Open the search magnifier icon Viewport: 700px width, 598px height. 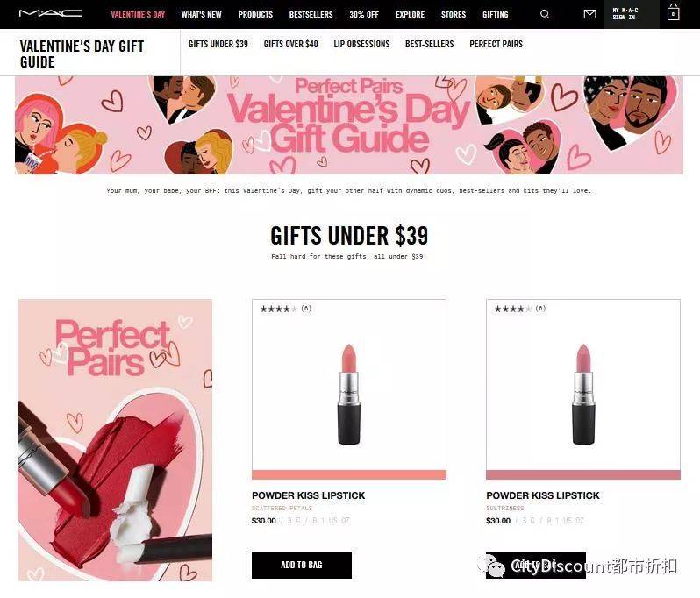(545, 14)
